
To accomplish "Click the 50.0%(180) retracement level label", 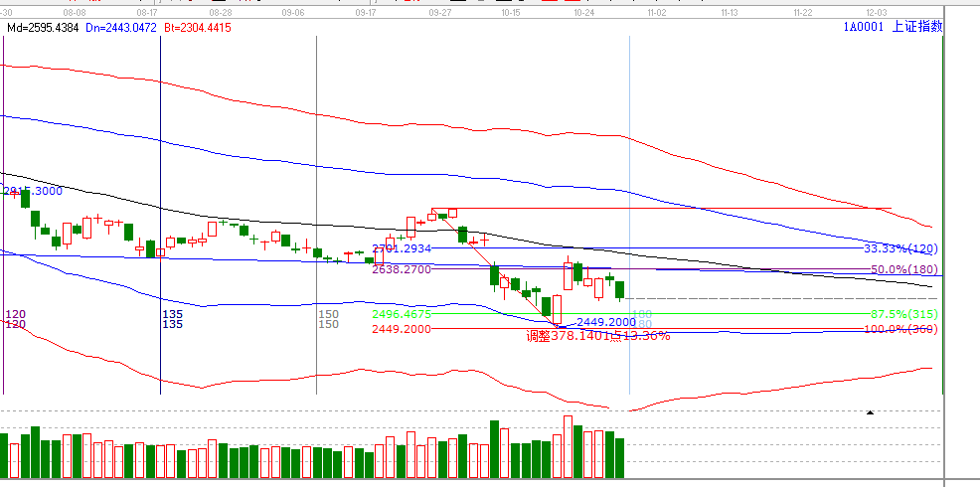I will [903, 269].
